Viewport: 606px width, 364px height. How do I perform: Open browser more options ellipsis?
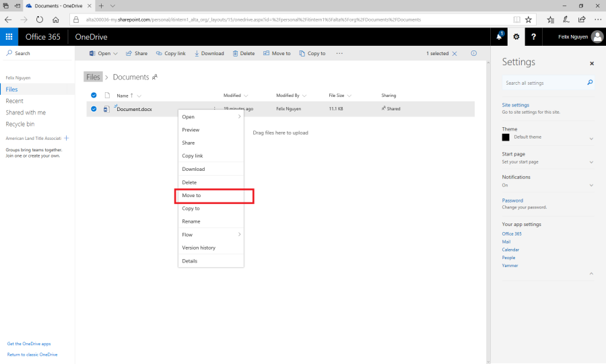pos(597,20)
